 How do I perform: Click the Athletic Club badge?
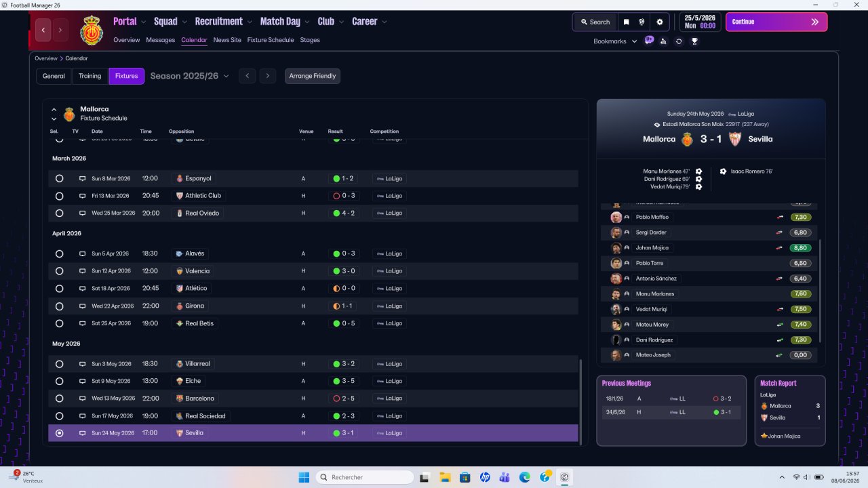point(179,196)
